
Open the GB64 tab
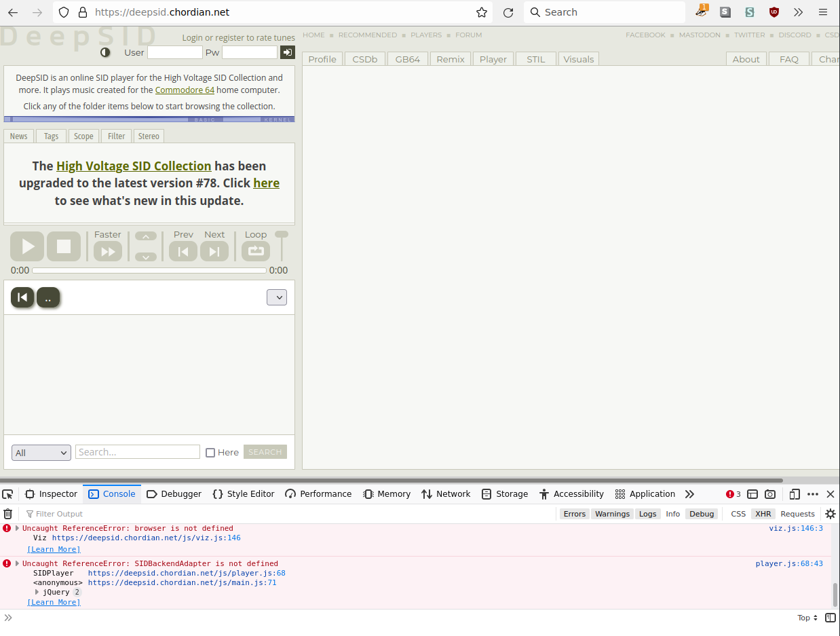tap(408, 59)
